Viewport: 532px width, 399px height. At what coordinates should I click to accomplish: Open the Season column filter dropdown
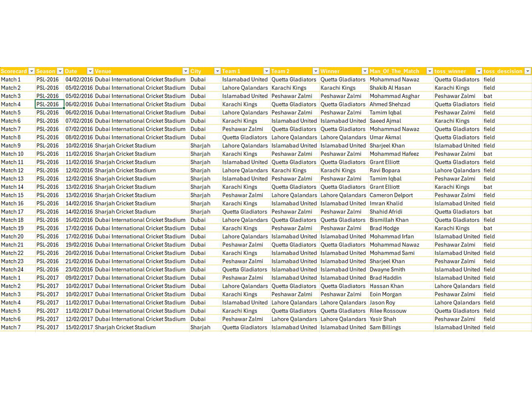coord(60,71)
